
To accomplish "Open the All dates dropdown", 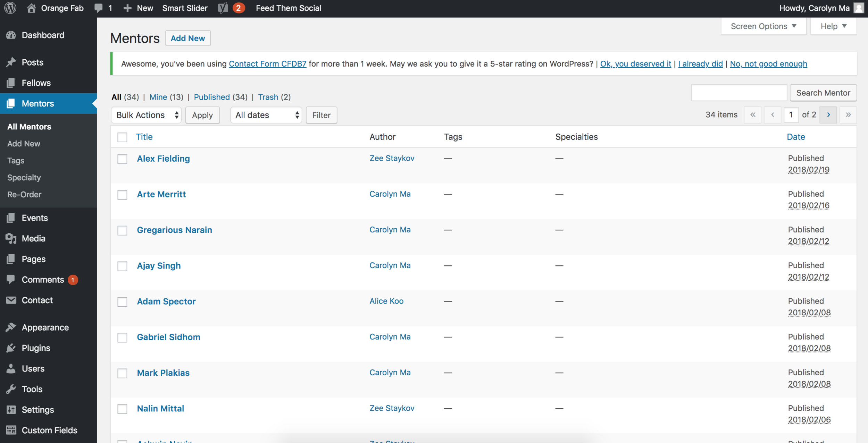I will (266, 115).
